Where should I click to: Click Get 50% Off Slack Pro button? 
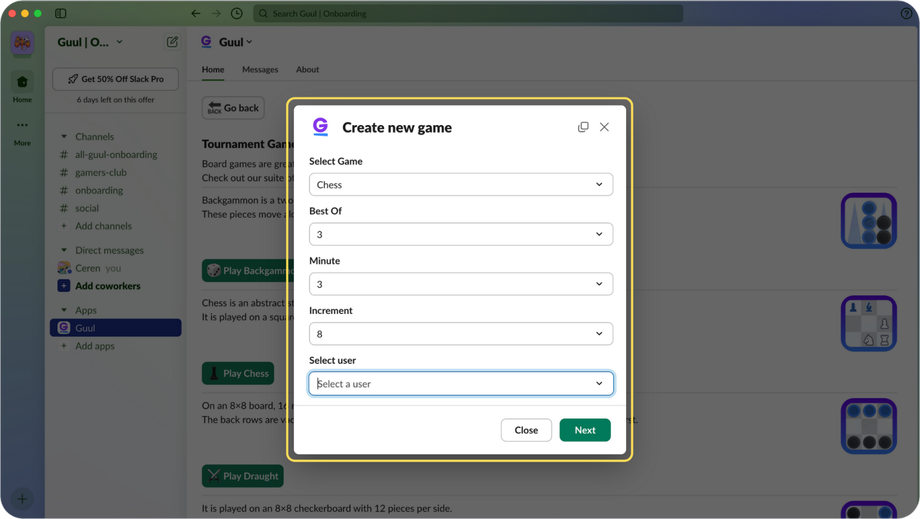coord(116,79)
